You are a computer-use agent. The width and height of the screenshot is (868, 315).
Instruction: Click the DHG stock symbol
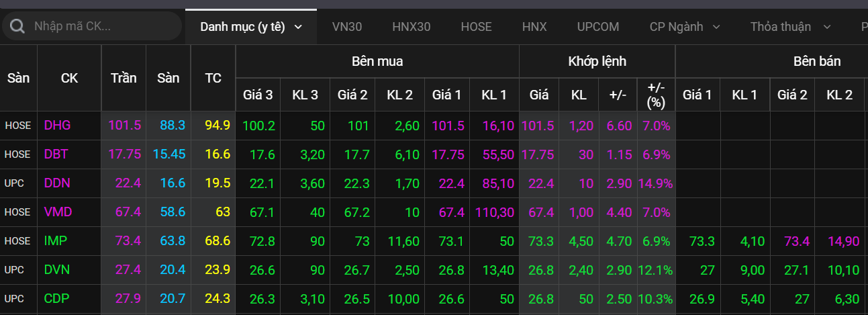[x=58, y=125]
